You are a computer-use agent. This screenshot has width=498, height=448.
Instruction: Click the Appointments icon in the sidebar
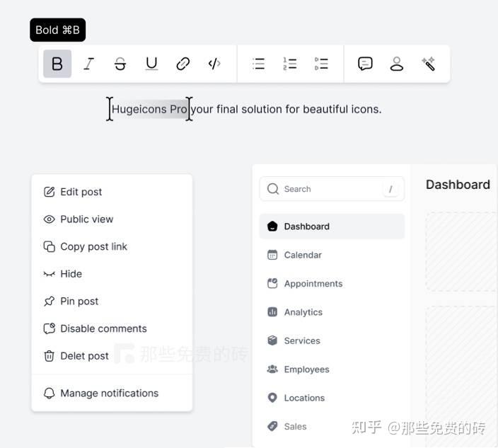[x=272, y=283]
